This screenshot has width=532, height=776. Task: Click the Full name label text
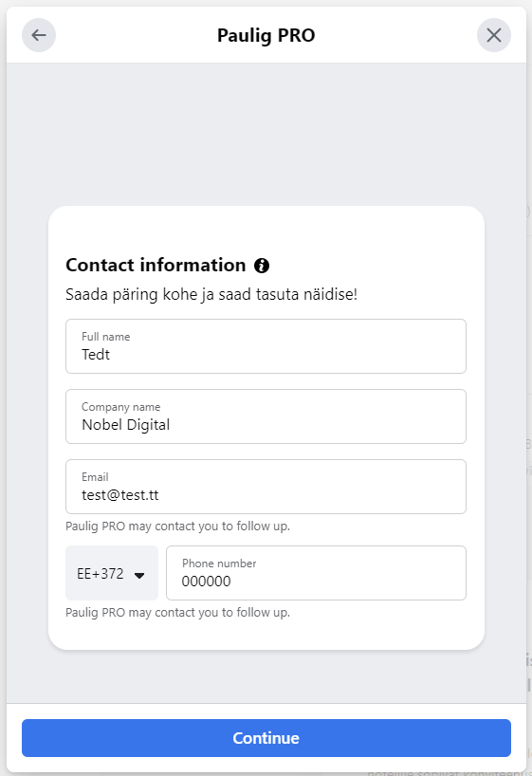(106, 337)
